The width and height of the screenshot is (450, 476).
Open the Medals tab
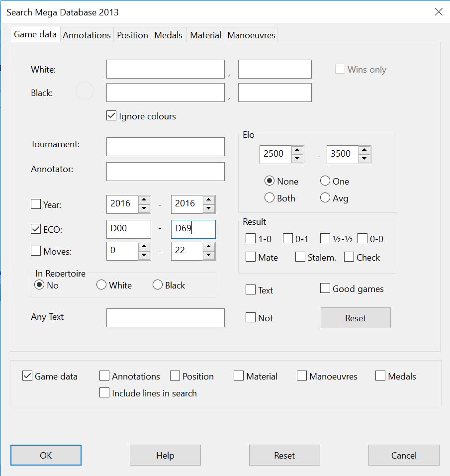point(169,35)
